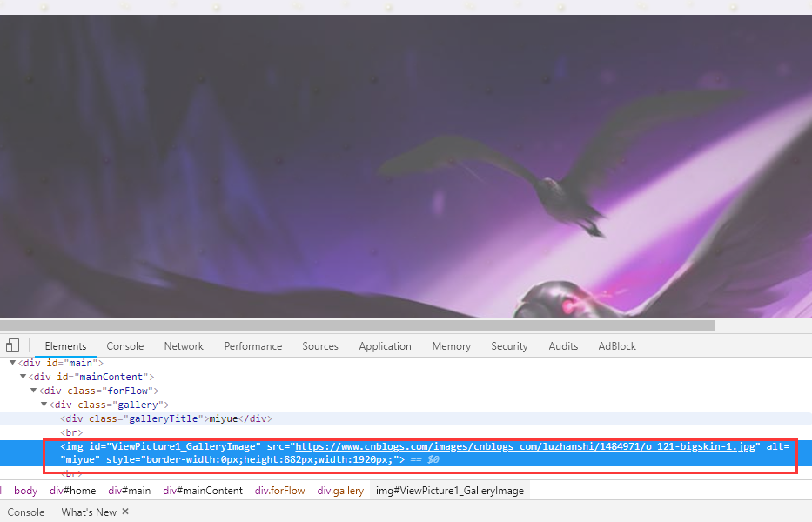This screenshot has width=812, height=522.
Task: Open the AdBlock tab
Action: click(x=617, y=346)
